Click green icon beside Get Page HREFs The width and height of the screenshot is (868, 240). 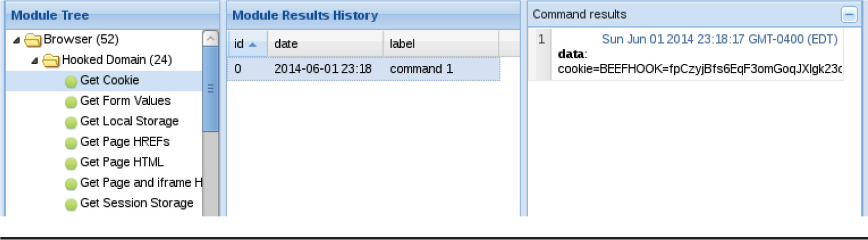pyautogui.click(x=71, y=142)
